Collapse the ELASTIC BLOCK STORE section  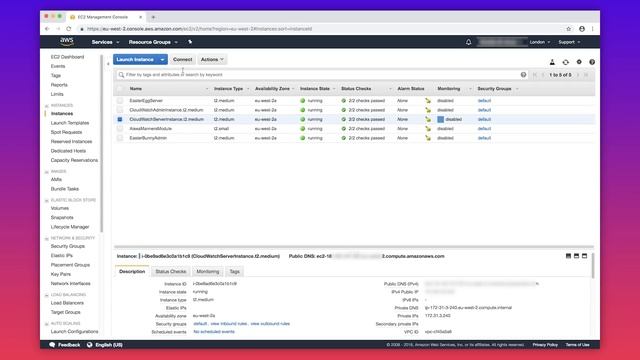[x=47, y=200]
